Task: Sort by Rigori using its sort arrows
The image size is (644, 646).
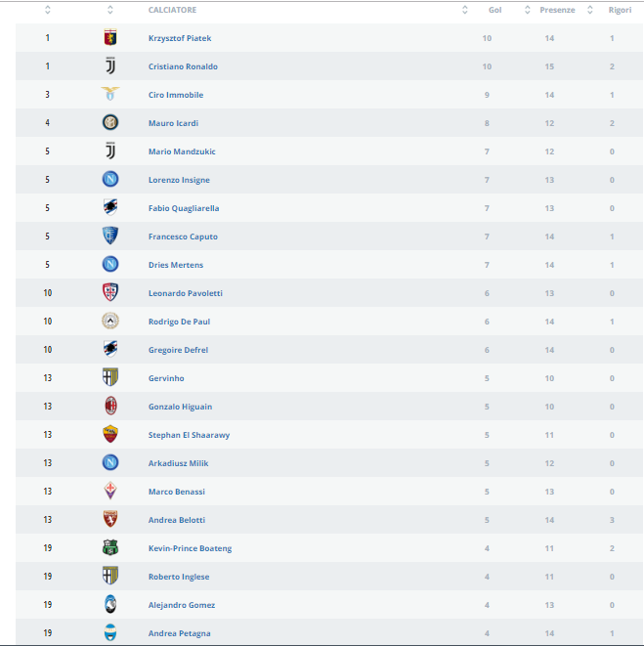Action: [590, 10]
